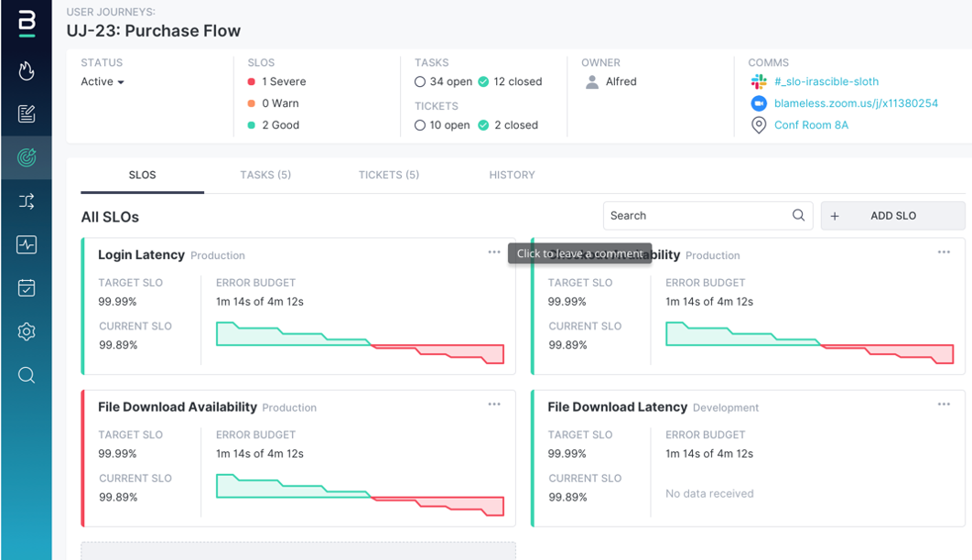Open File Download Latency card options menu
Screen dimensions: 972x560
coord(944,404)
